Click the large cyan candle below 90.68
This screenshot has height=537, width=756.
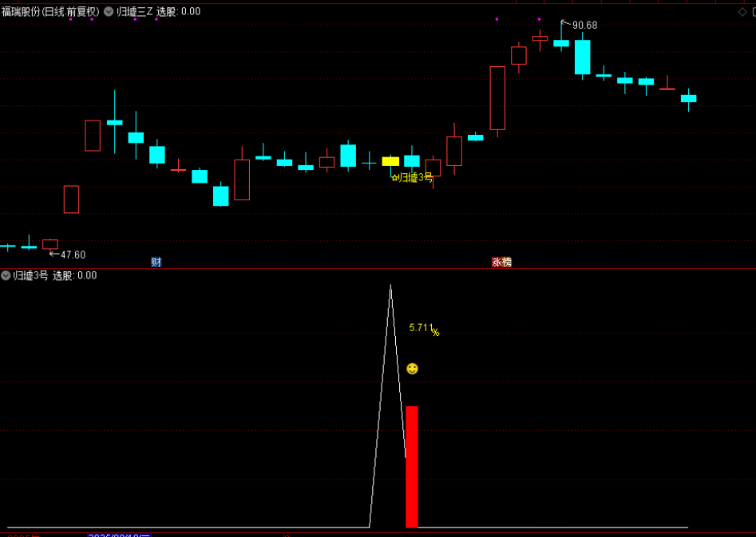coord(582,57)
